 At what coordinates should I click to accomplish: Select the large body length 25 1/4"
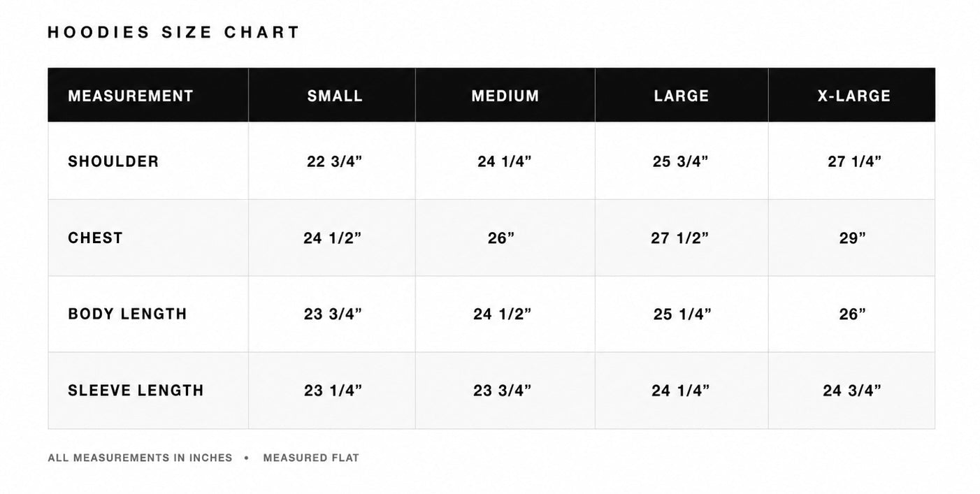[682, 314]
